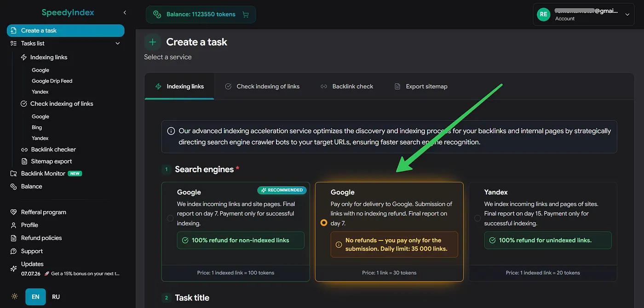
Task: Click the green plus icon beside Create a task
Action: click(x=153, y=42)
